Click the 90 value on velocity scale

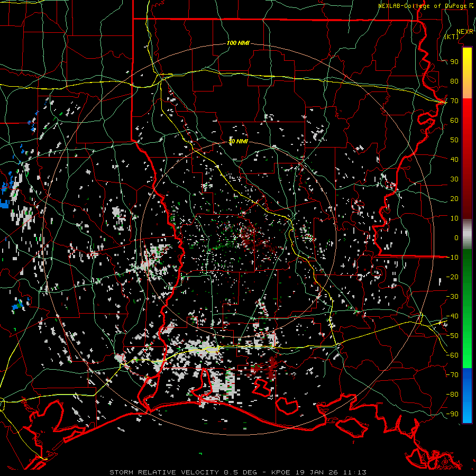tap(454, 62)
